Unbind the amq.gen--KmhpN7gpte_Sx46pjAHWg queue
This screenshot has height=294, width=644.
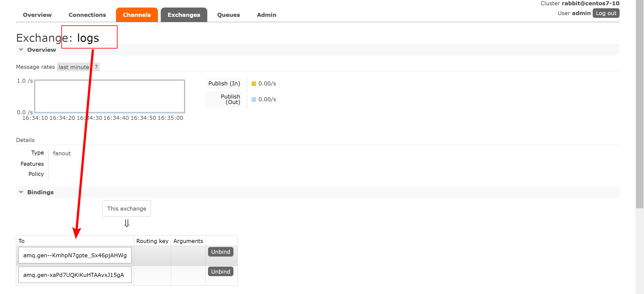pyautogui.click(x=220, y=252)
